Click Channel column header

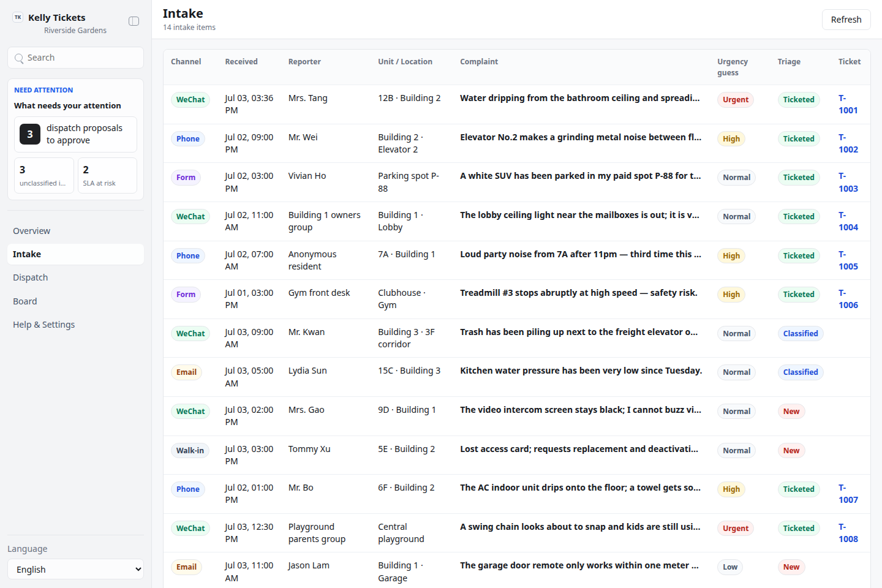(x=186, y=62)
